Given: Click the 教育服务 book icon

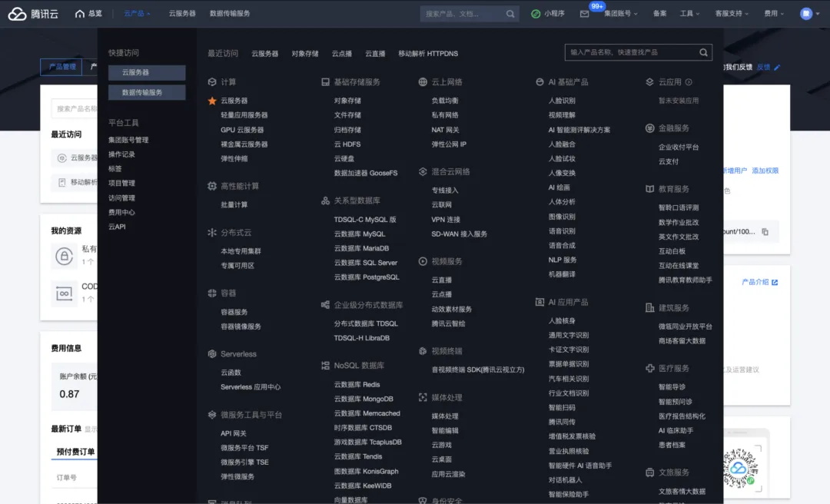Looking at the screenshot, I should tap(650, 189).
